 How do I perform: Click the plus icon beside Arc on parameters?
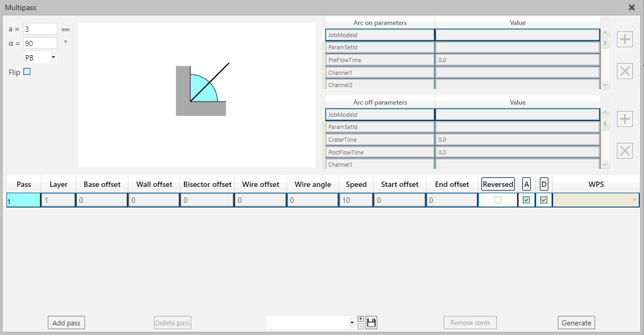624,40
